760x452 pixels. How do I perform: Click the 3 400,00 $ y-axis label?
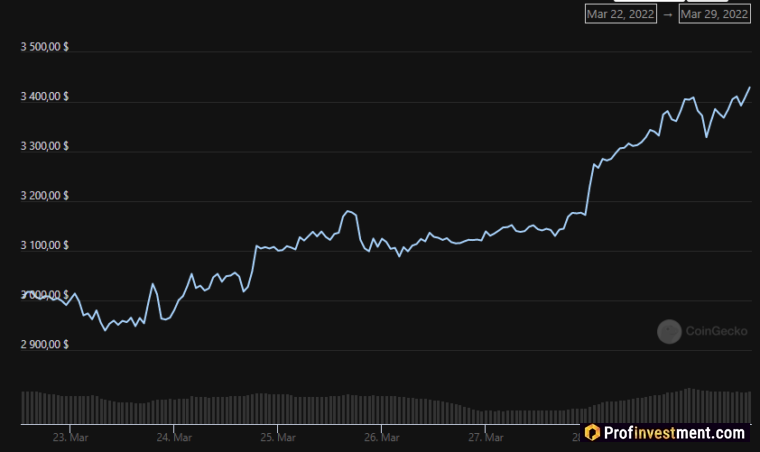(44, 96)
